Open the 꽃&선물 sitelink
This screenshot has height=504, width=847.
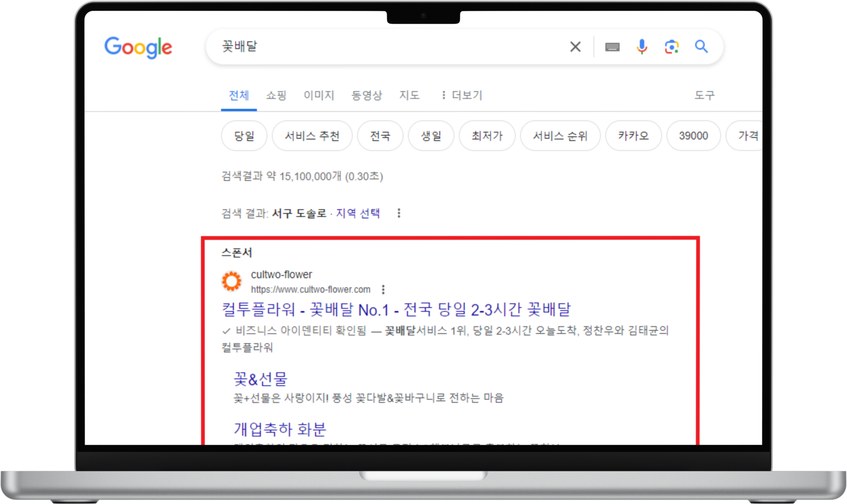[260, 379]
